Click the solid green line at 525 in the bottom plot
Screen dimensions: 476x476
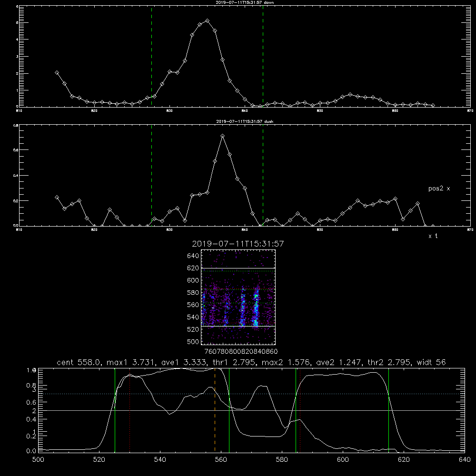tap(115, 410)
